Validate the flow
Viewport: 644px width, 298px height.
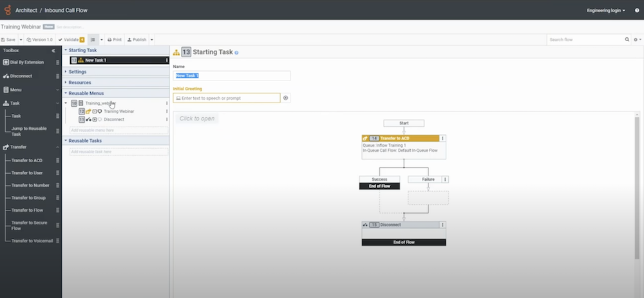[x=71, y=40]
